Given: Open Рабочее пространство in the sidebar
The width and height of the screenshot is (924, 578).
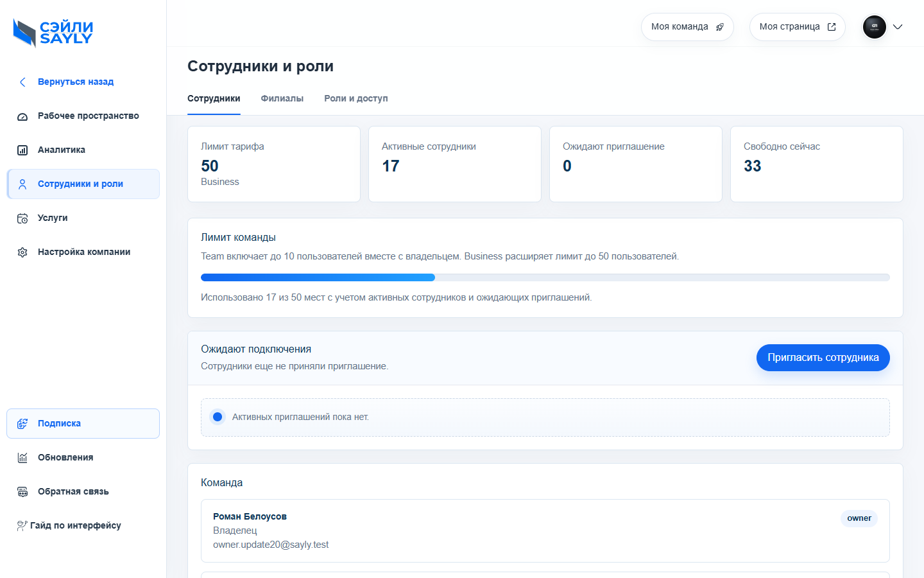Looking at the screenshot, I should coord(83,116).
